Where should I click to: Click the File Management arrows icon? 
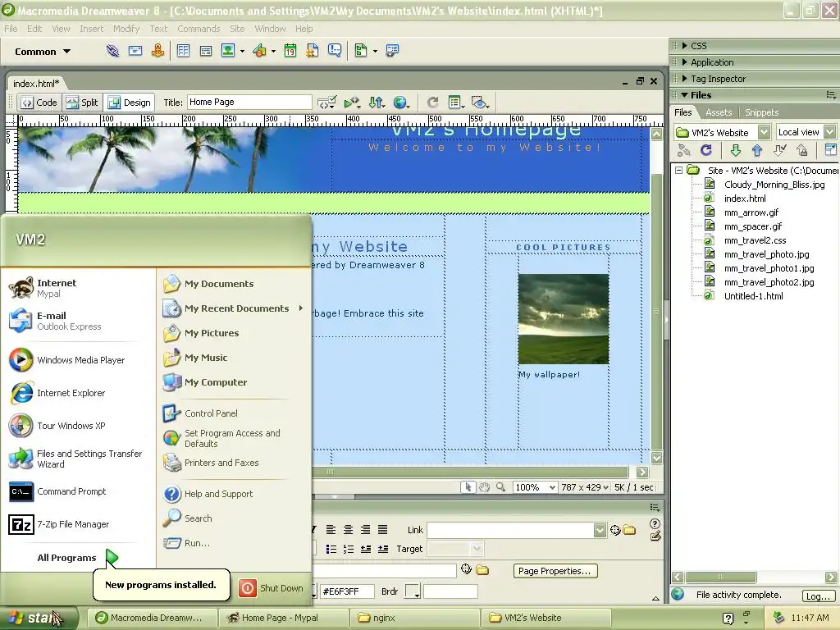pyautogui.click(x=377, y=103)
